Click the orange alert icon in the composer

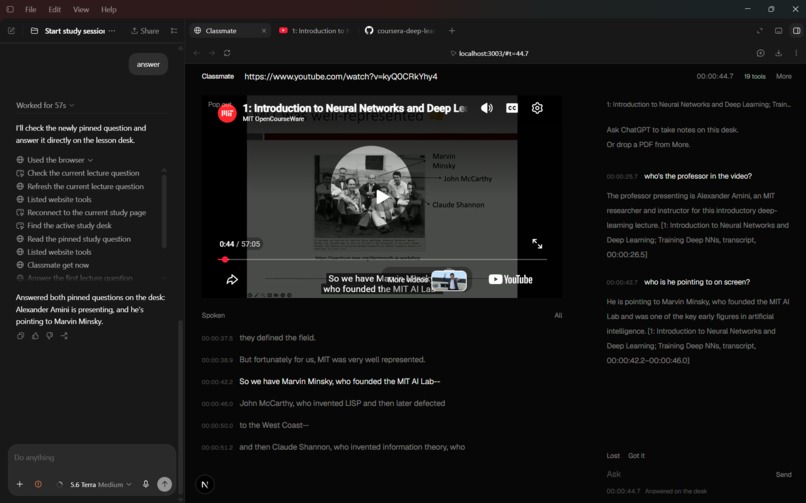pyautogui.click(x=38, y=484)
